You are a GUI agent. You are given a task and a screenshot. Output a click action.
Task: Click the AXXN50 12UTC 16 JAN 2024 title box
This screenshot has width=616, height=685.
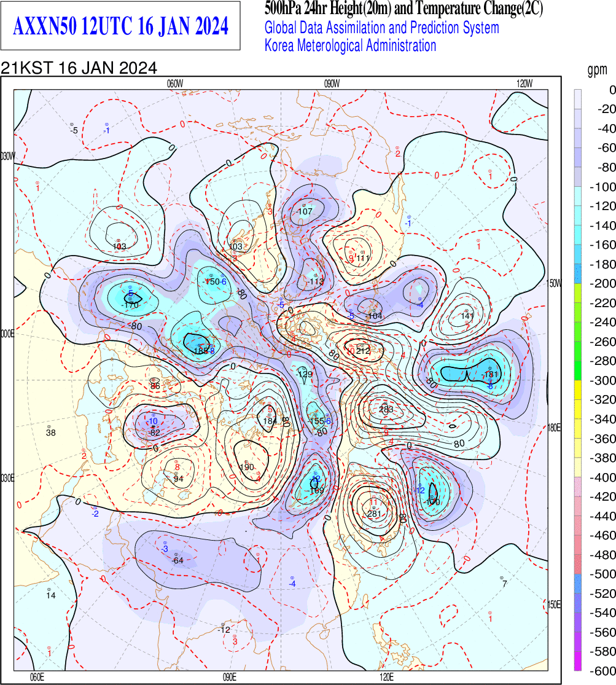120,26
